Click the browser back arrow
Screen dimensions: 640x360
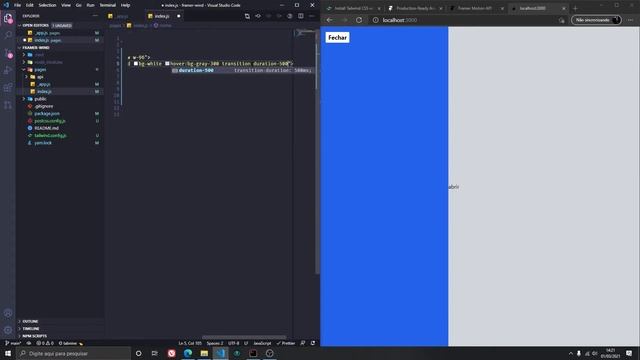coord(330,20)
